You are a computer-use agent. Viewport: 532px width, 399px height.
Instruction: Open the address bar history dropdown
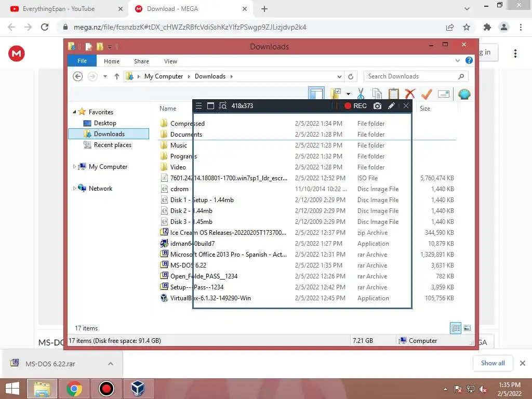point(339,77)
